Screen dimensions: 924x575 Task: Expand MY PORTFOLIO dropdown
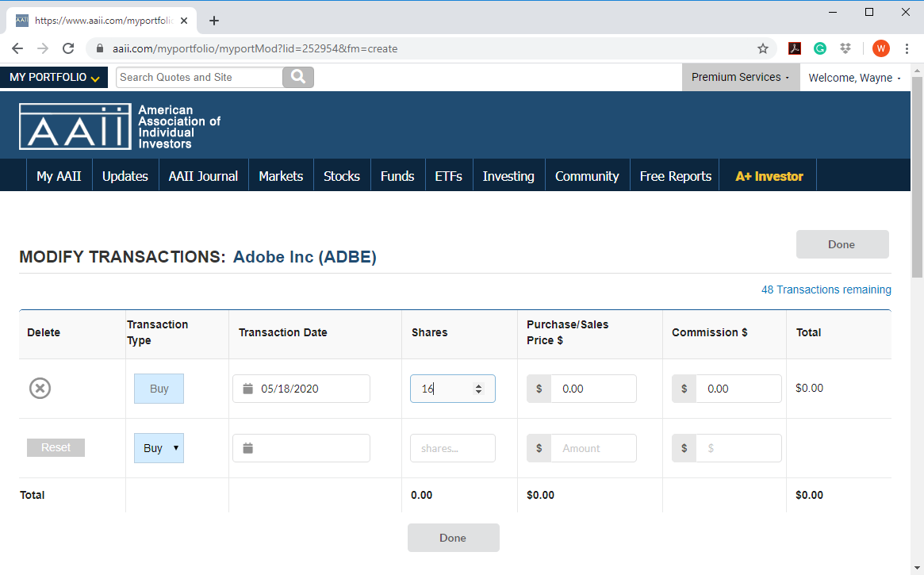click(54, 77)
